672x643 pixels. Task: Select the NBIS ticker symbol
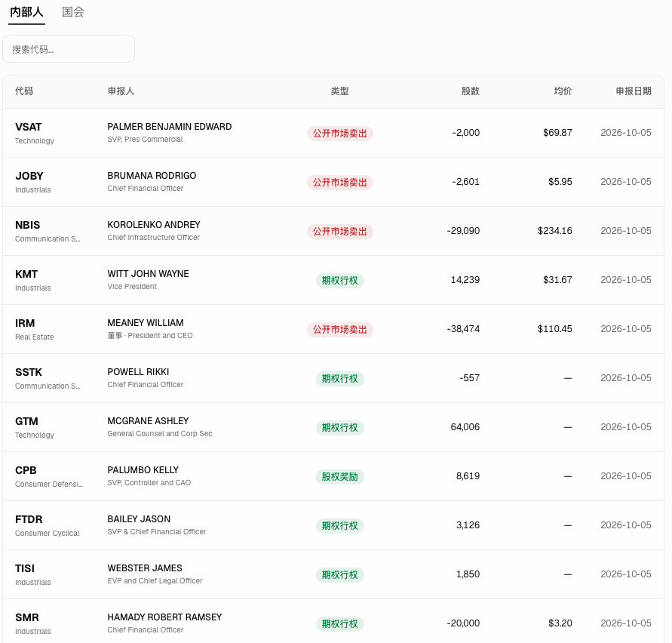tap(27, 225)
